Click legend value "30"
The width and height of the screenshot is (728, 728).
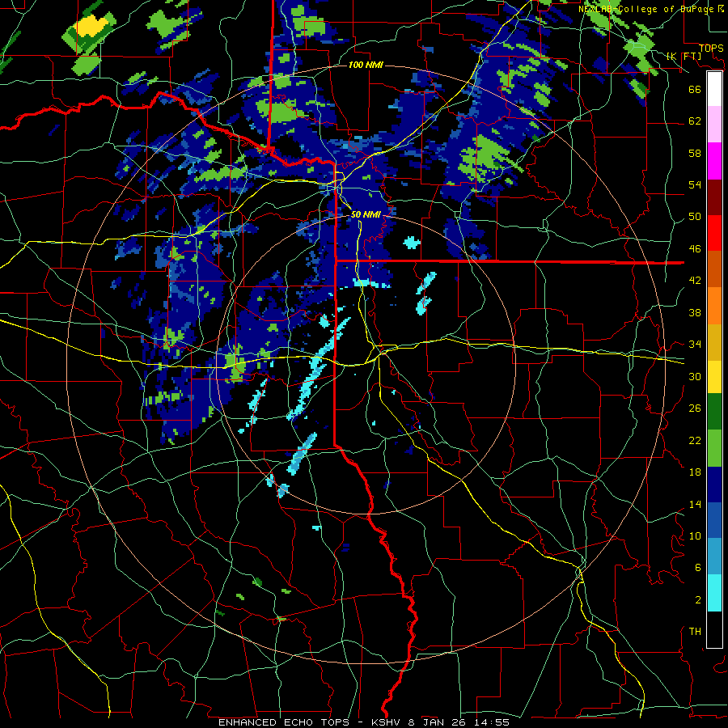[x=695, y=376]
